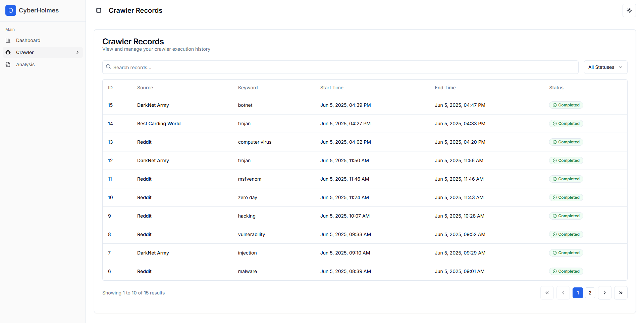Click the msfvenom keyword cell
644x323 pixels.
point(250,179)
